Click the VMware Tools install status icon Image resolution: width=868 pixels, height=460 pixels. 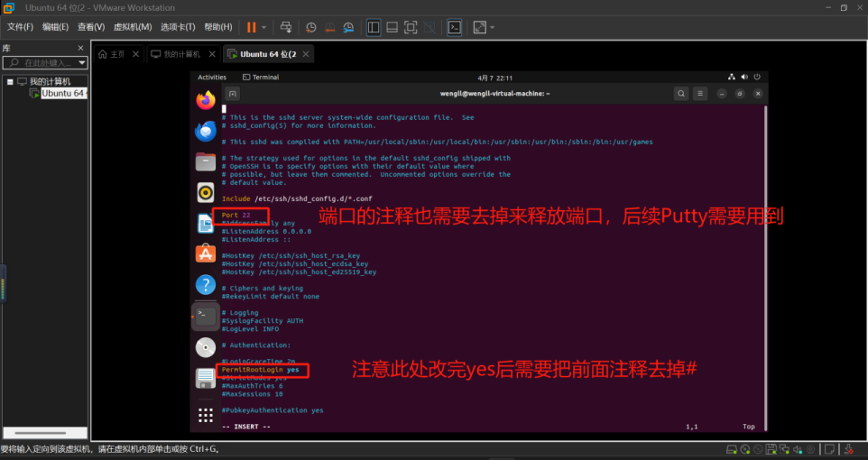tap(849, 449)
